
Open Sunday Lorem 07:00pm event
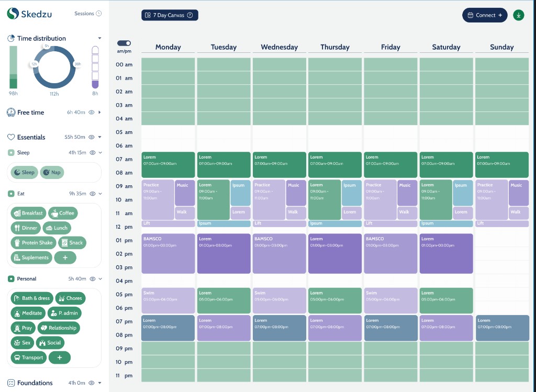tap(502, 328)
